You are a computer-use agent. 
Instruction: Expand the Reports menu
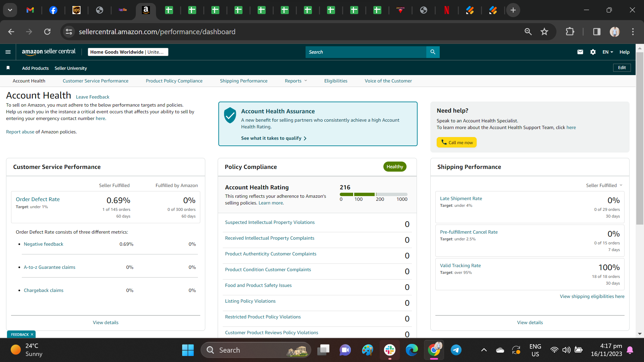pyautogui.click(x=296, y=81)
